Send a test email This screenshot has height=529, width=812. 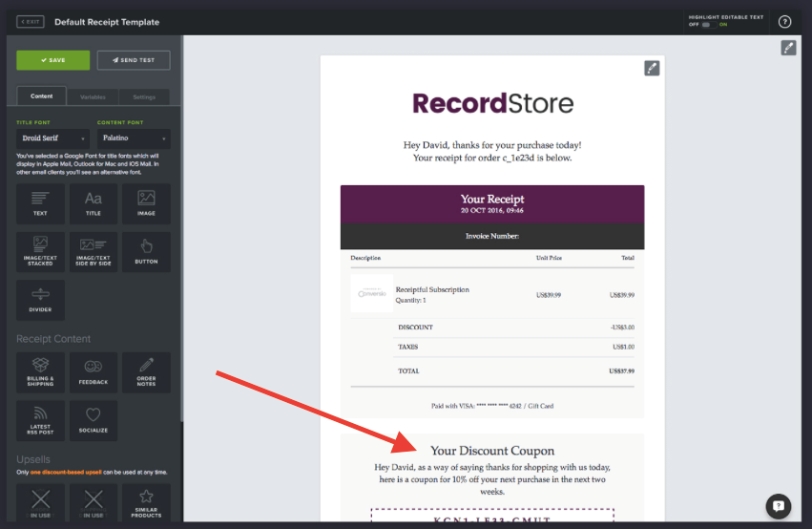click(x=134, y=60)
